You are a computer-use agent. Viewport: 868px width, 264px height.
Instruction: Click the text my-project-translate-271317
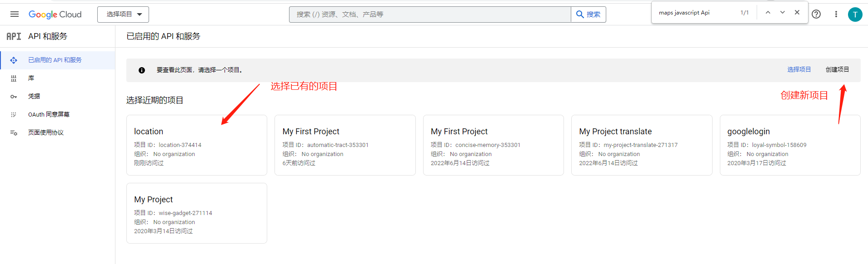(640, 145)
